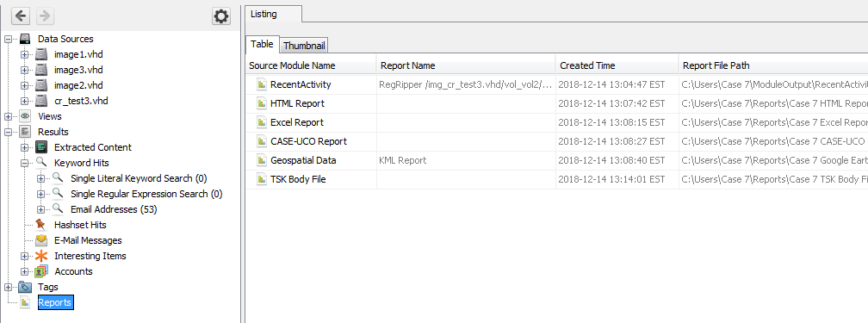Click the Hashset Hits pushpin icon
Image resolution: width=868 pixels, height=323 pixels.
[x=41, y=225]
